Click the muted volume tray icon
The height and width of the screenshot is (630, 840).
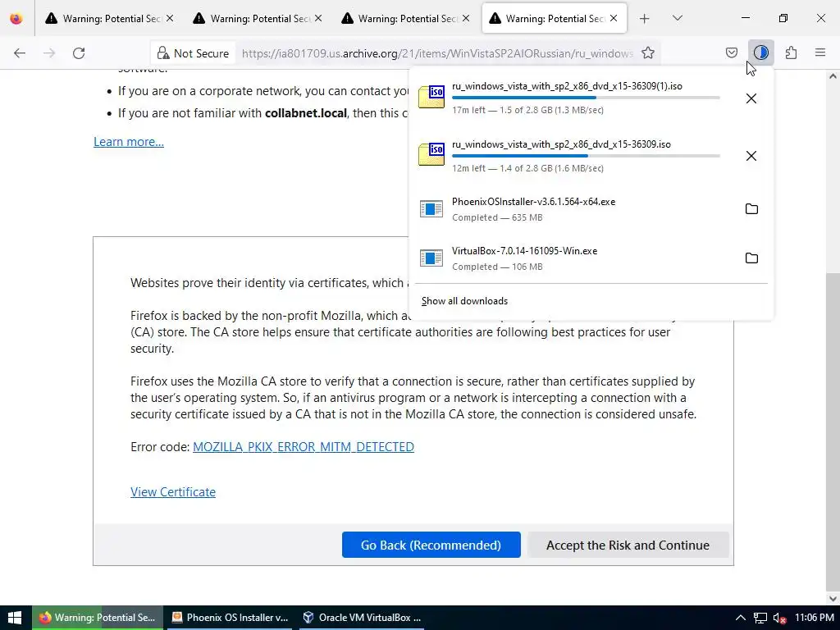pos(779,619)
